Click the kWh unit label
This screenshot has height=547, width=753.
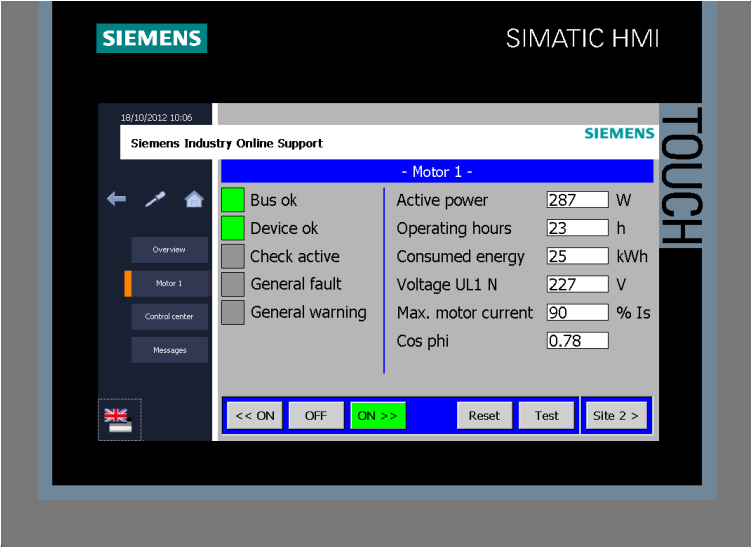point(632,256)
